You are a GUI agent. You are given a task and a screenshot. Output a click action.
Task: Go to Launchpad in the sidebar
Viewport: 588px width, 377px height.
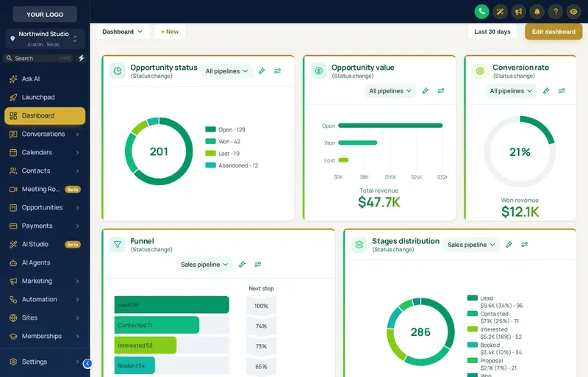[45, 97]
